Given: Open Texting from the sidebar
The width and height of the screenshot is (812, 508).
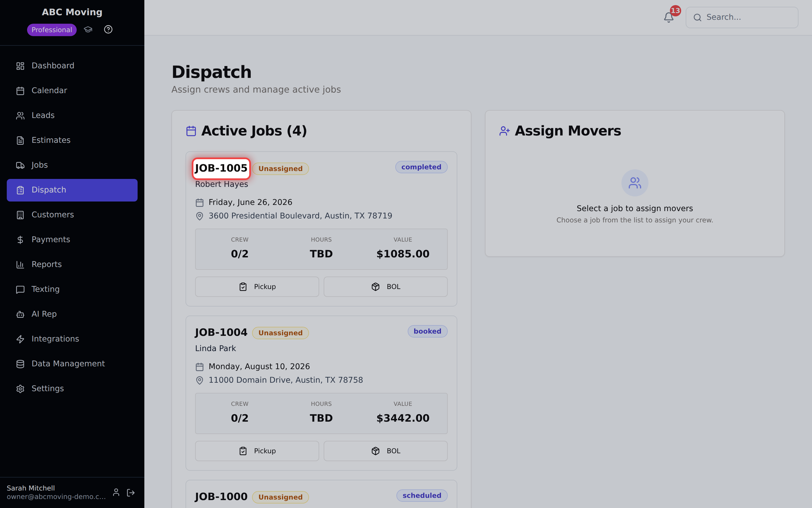Looking at the screenshot, I should pyautogui.click(x=72, y=290).
